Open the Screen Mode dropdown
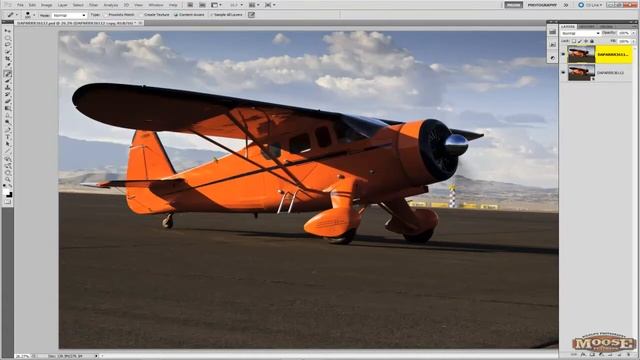640x360 pixels. click(270, 5)
